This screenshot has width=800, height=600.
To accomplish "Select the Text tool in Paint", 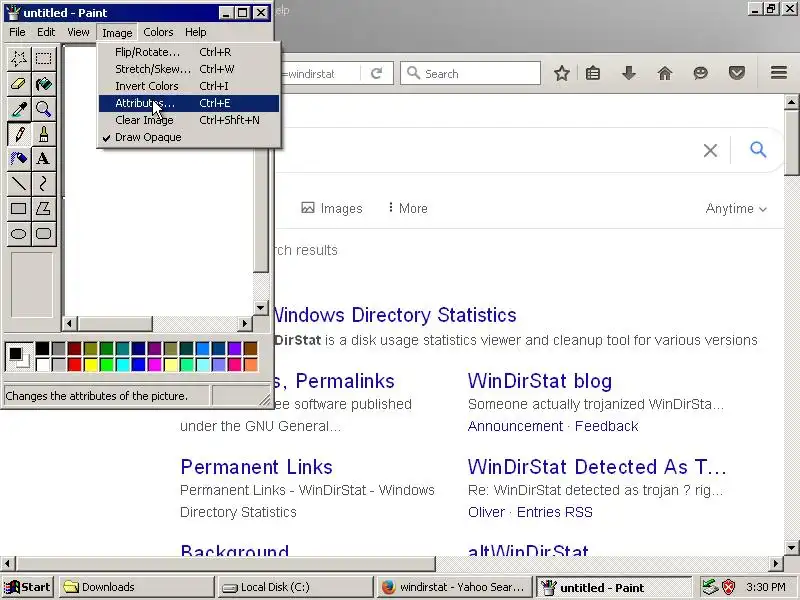I will pyautogui.click(x=43, y=159).
